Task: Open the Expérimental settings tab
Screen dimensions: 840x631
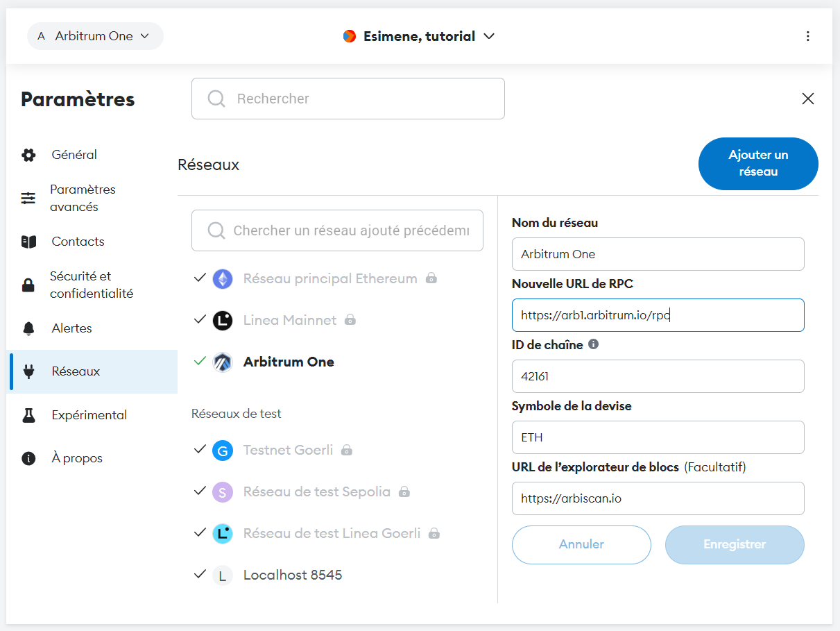Action: [92, 415]
